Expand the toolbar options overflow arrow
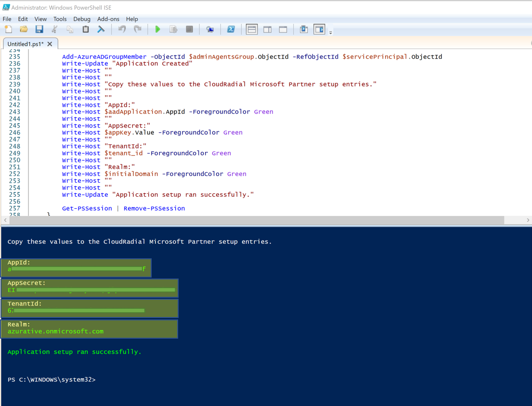This screenshot has height=406, width=532. [x=330, y=32]
